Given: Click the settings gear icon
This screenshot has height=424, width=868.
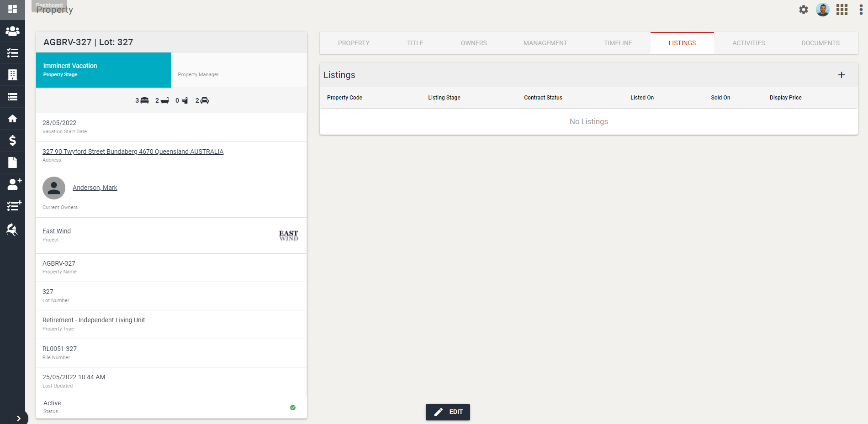Looking at the screenshot, I should coord(803,10).
